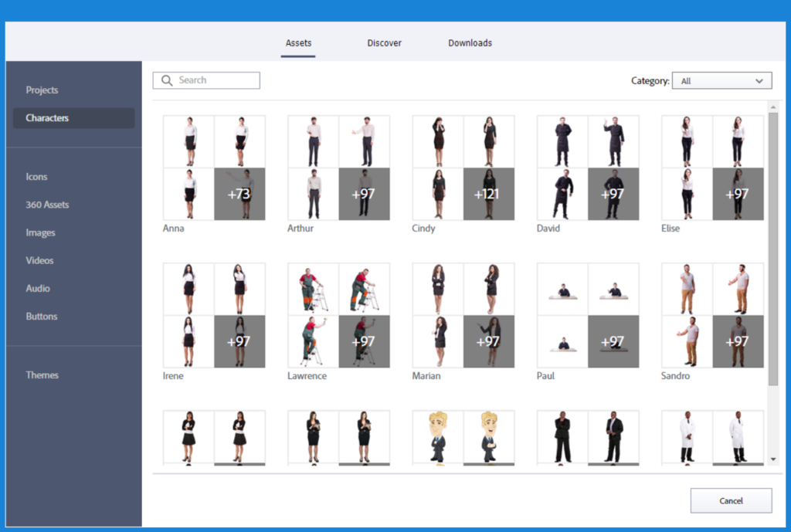The width and height of the screenshot is (791, 532).
Task: Select Paul's top-left desk pose thumbnail
Action: 562,290
